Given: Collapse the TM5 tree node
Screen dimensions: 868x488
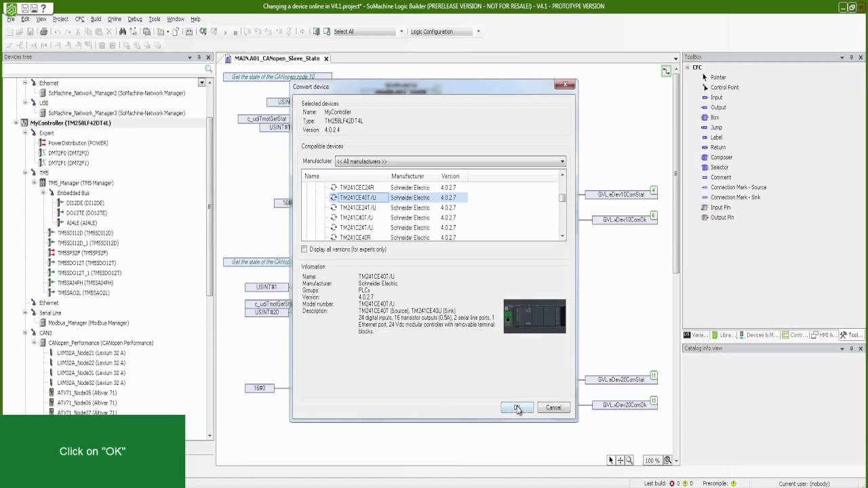Looking at the screenshot, I should tap(25, 173).
